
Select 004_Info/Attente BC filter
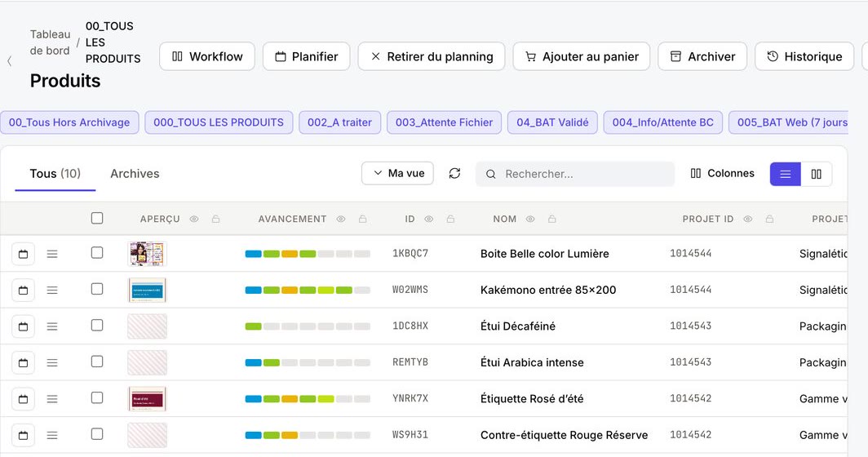click(x=663, y=122)
